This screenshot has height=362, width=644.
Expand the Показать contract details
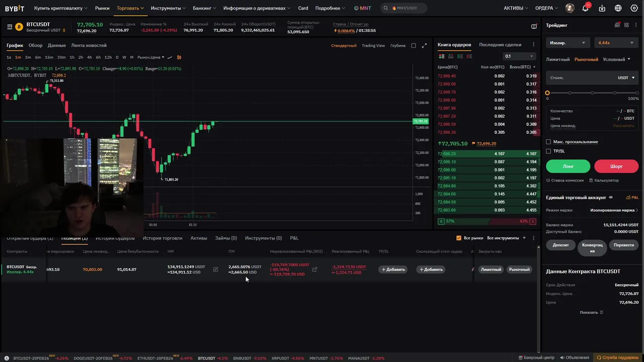tap(591, 312)
